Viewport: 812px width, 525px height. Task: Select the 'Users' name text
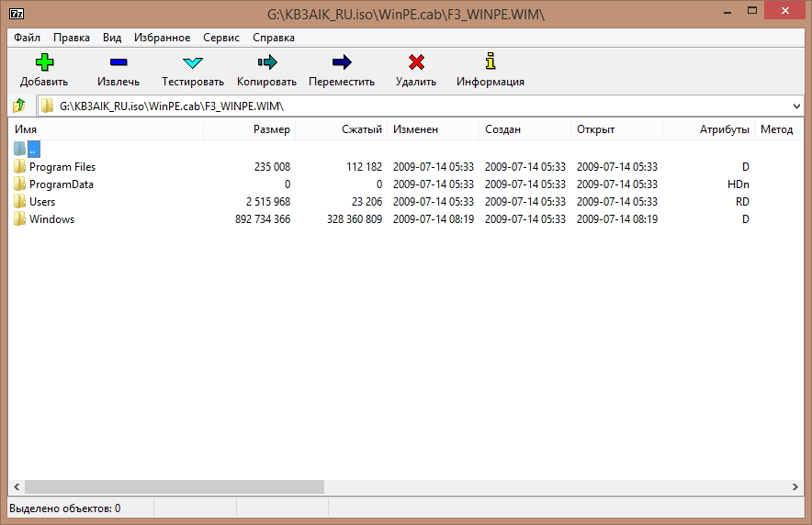(42, 201)
